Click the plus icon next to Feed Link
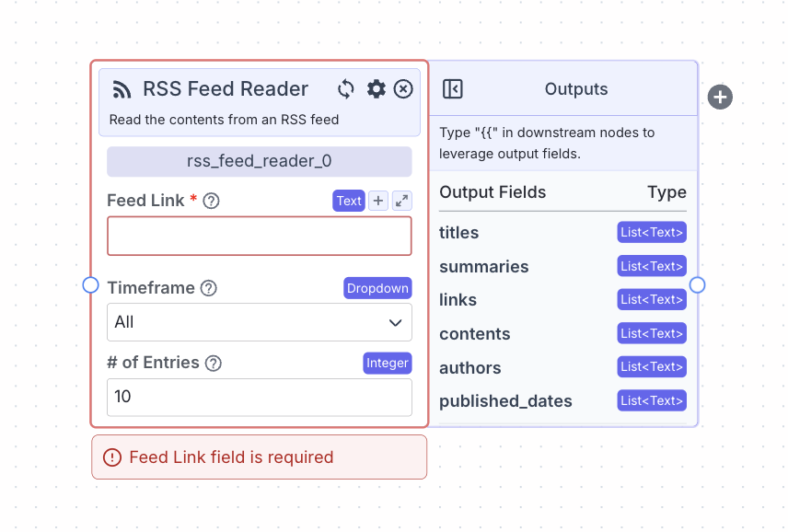788x532 pixels. (378, 201)
